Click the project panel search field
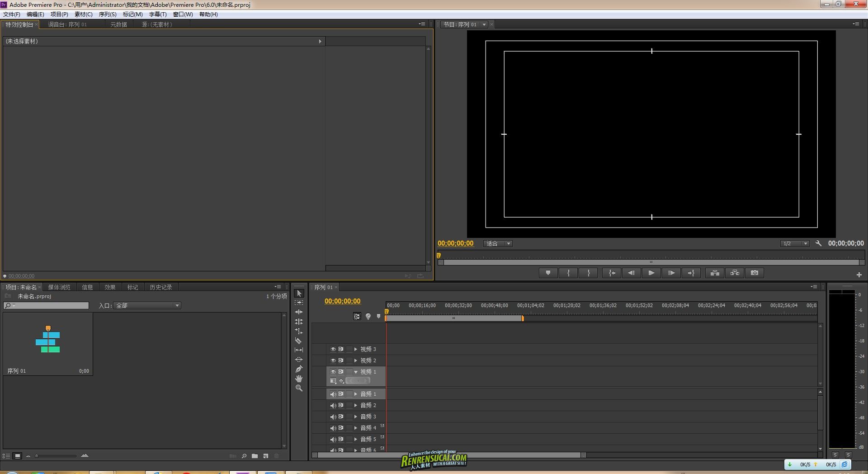This screenshot has height=474, width=868. click(x=46, y=306)
